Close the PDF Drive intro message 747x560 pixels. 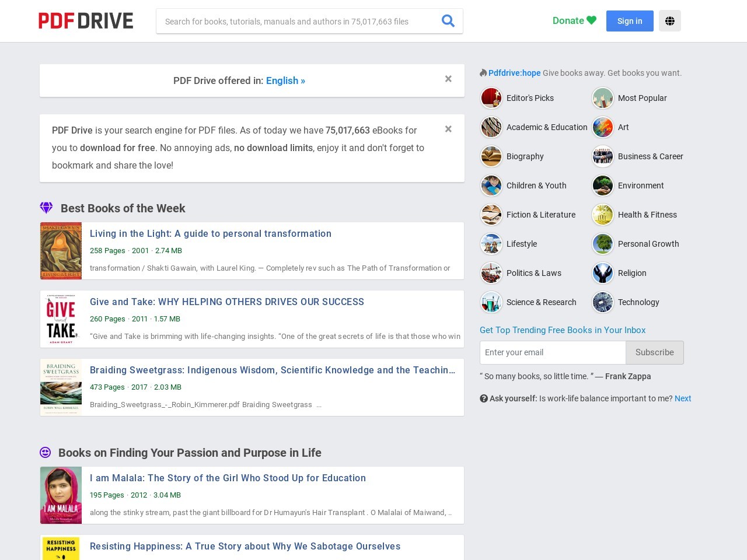pyautogui.click(x=448, y=129)
